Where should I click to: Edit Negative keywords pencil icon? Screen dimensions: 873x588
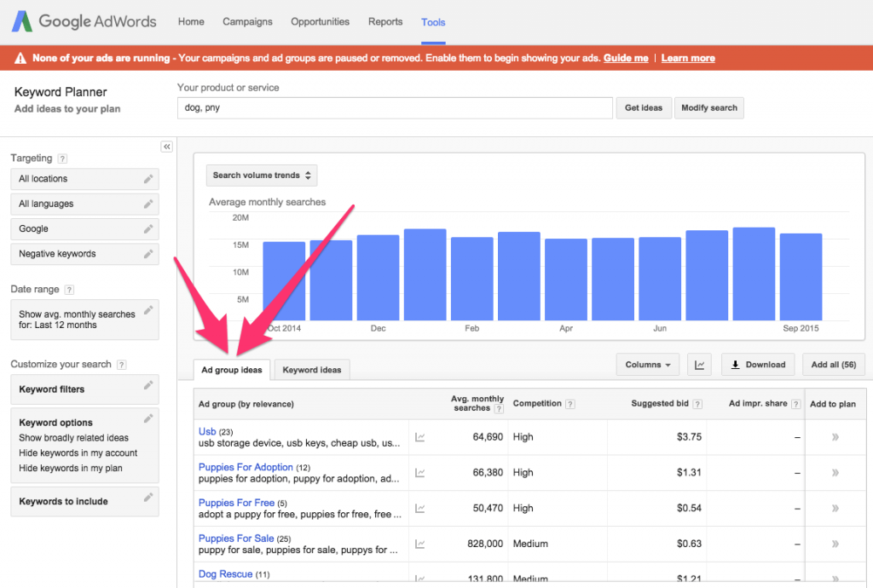click(x=148, y=254)
